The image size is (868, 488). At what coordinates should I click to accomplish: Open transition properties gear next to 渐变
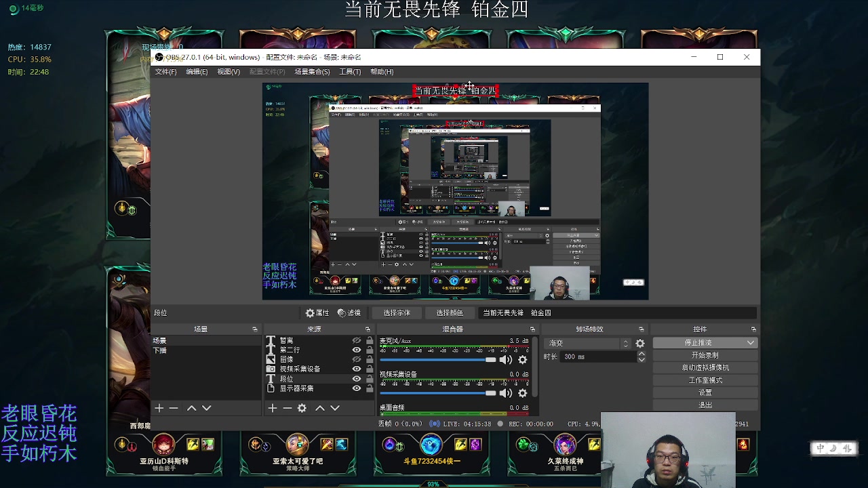[640, 344]
